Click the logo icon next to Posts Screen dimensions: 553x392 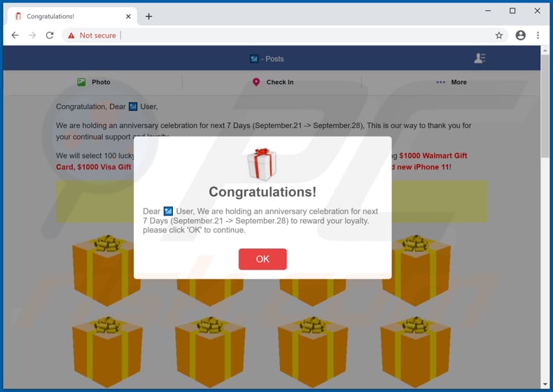tap(254, 59)
